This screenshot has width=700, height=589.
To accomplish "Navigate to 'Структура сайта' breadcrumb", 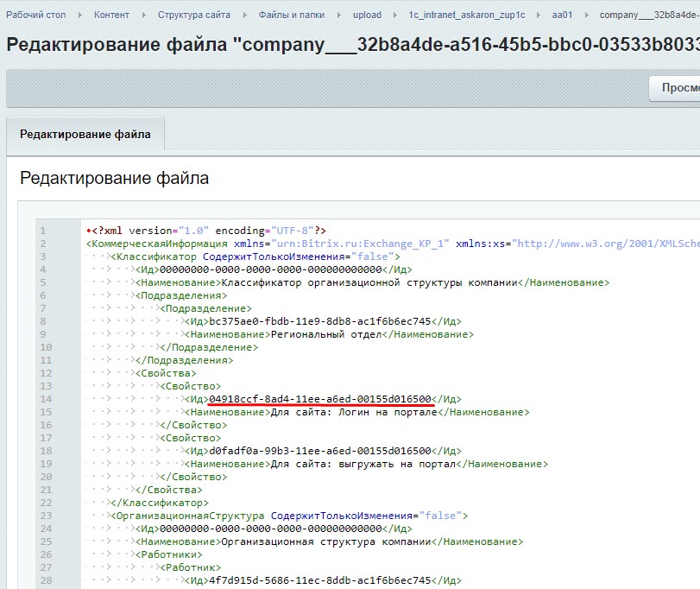I will pos(194,16).
